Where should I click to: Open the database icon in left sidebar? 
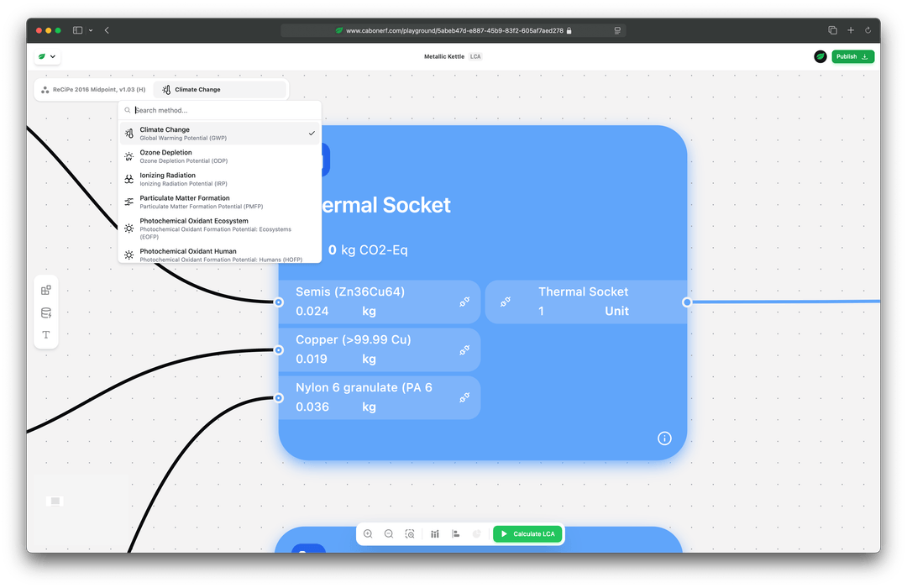(46, 313)
